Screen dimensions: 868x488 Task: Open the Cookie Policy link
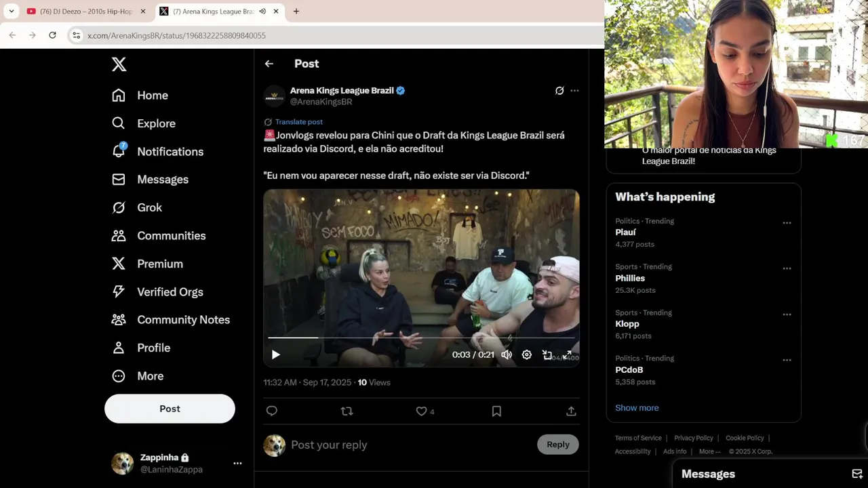coord(745,439)
